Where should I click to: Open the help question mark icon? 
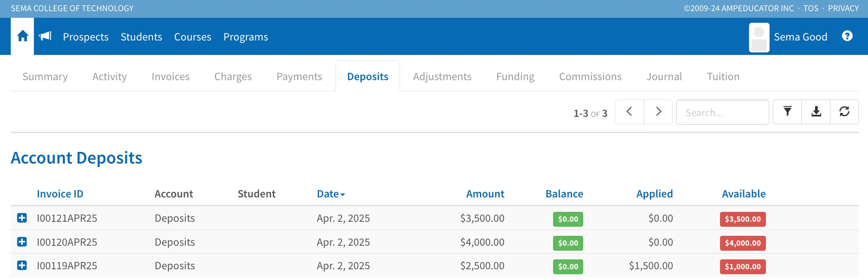847,36
